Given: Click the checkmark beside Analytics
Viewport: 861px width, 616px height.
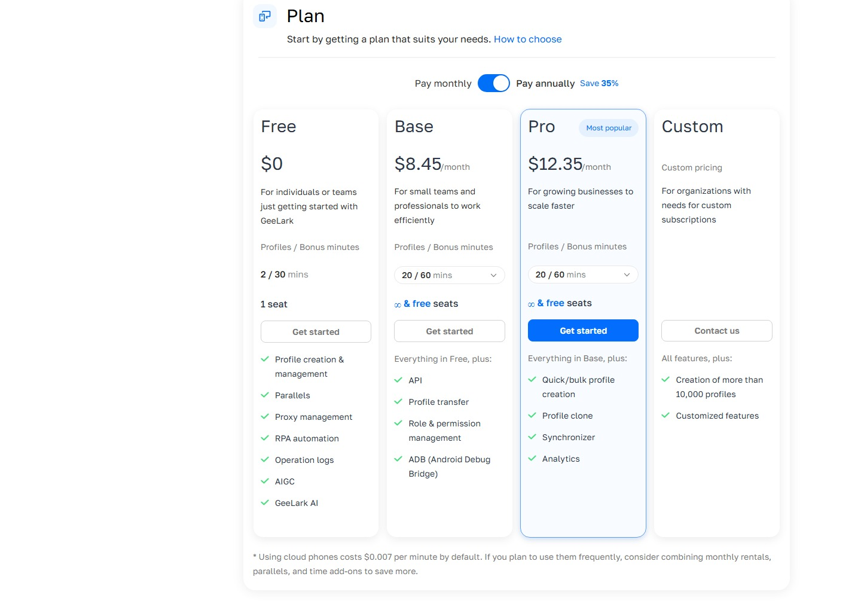Looking at the screenshot, I should tap(532, 458).
